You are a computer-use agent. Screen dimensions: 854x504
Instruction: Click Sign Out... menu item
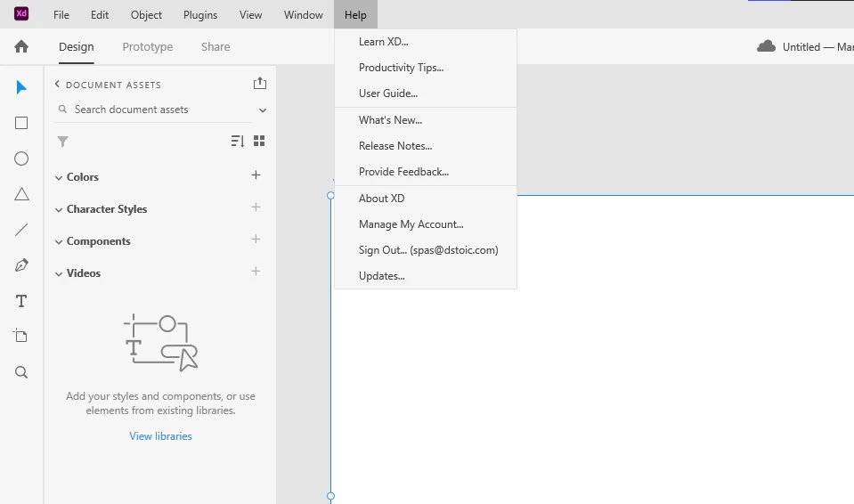(x=426, y=250)
